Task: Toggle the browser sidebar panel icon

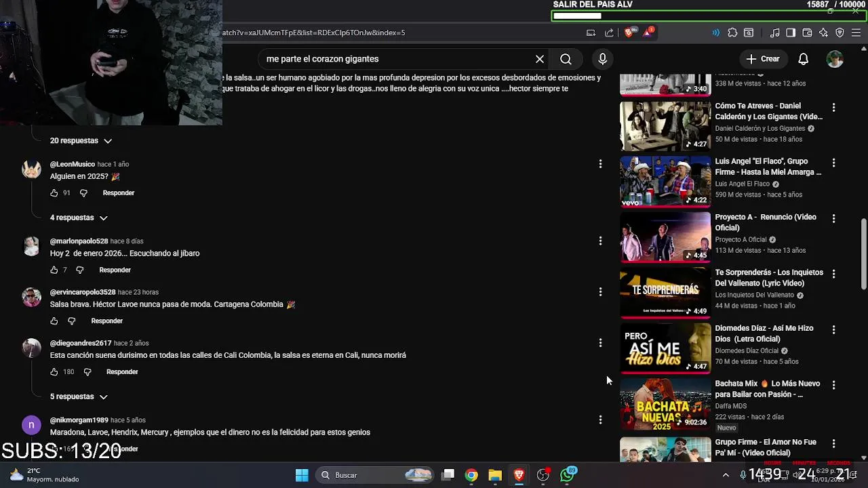Action: tap(791, 33)
